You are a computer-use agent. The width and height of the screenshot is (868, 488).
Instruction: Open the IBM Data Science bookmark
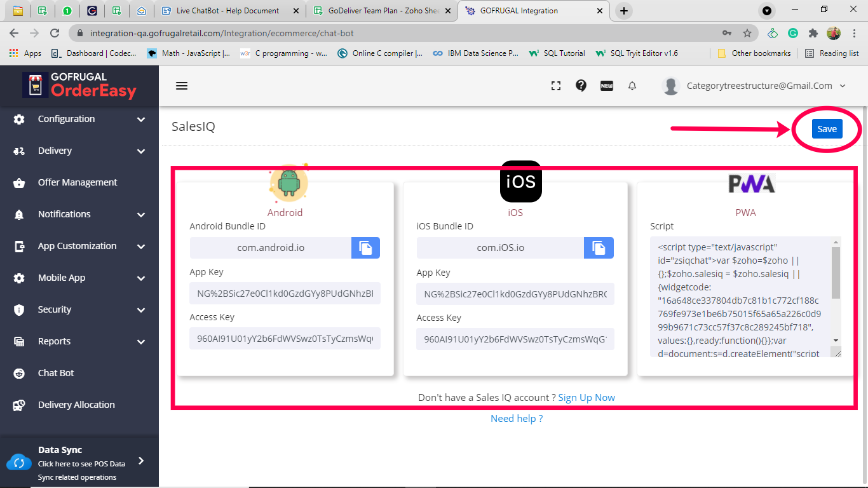click(475, 53)
